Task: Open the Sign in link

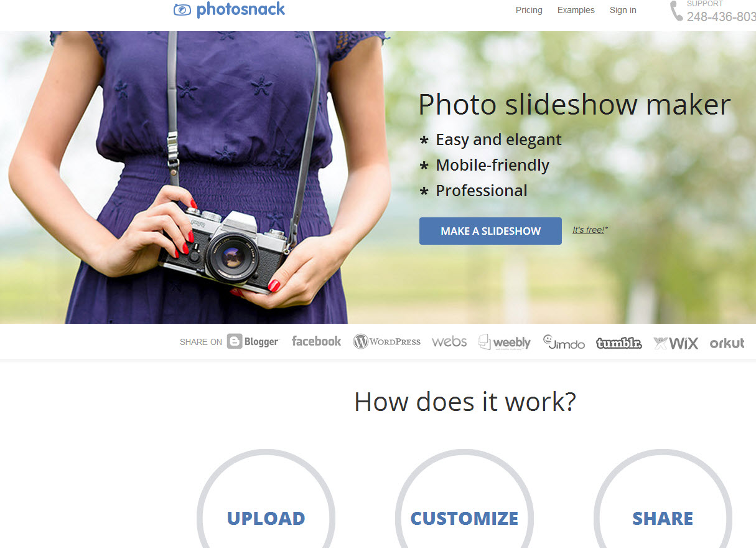Action: click(x=623, y=10)
